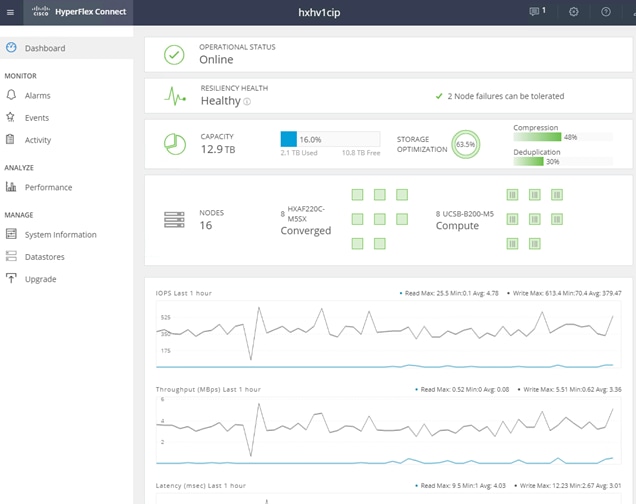Click the Activity clipboard icon
The height and width of the screenshot is (504, 636).
tap(10, 139)
